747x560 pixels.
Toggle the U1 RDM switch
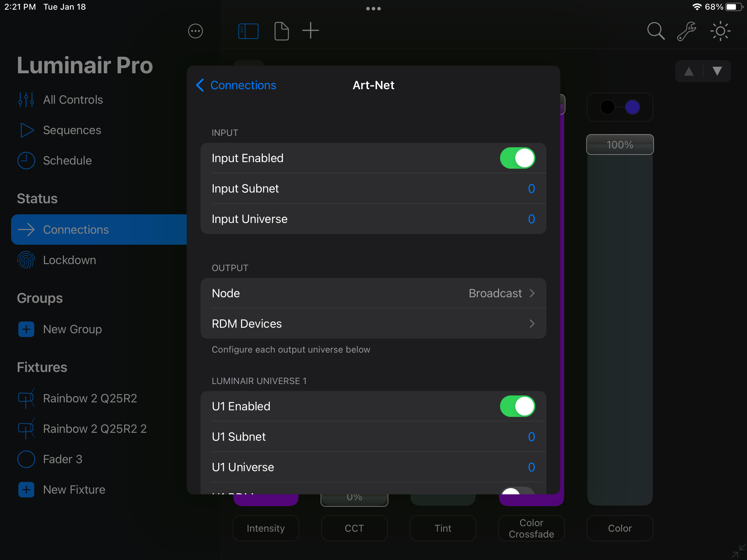[x=517, y=490]
